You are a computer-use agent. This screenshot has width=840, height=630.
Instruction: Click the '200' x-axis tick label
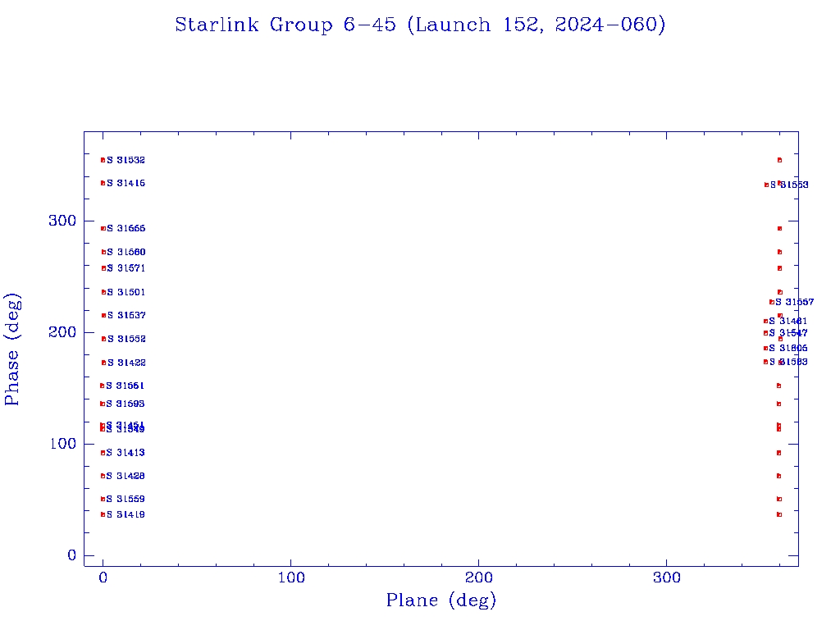478,577
